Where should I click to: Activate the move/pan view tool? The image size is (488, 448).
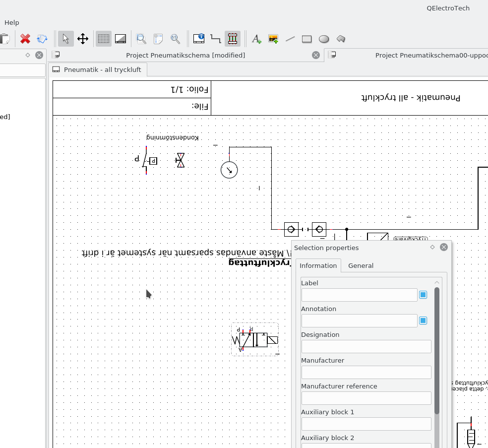pos(83,39)
